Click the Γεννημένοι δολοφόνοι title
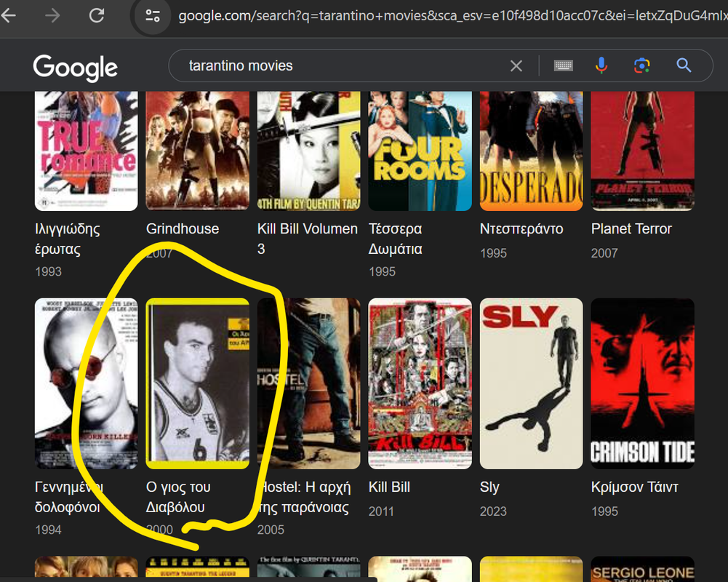 click(68, 497)
